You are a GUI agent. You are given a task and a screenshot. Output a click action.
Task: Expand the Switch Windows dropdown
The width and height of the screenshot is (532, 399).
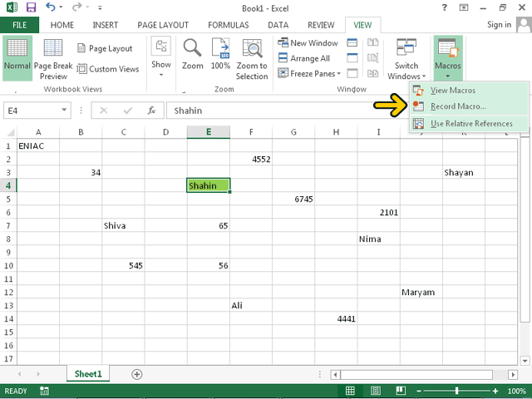point(406,58)
